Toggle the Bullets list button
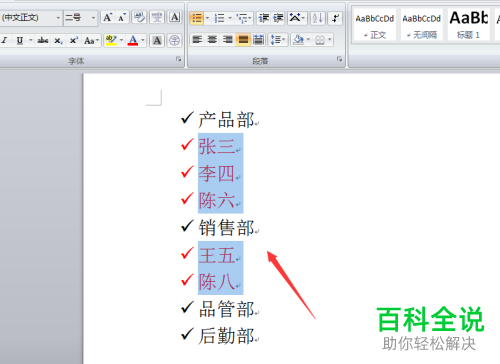This screenshot has height=364, width=500. click(197, 18)
